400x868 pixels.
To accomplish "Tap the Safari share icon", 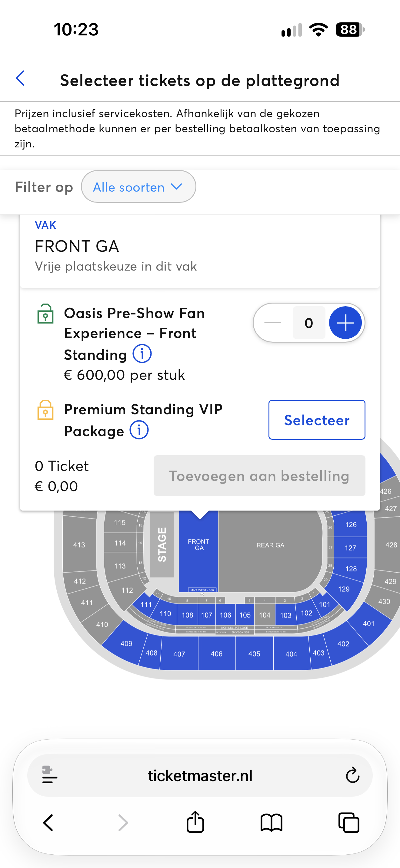I will click(195, 822).
